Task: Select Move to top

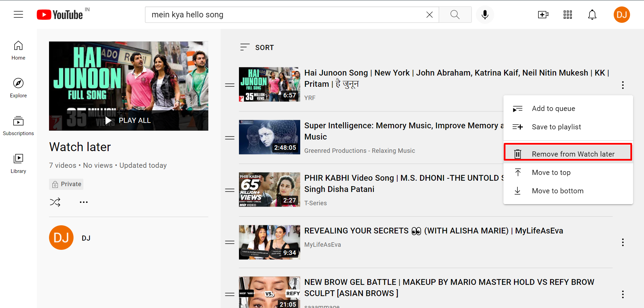Action: pos(568,173)
